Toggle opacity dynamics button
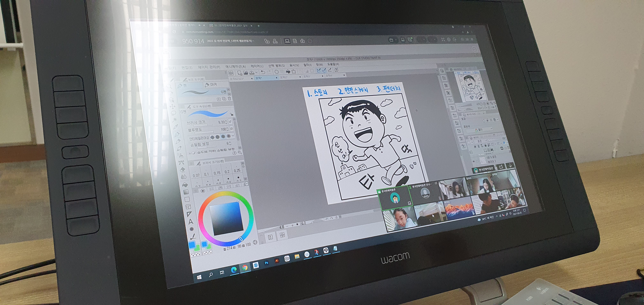The height and width of the screenshot is (305, 644). (231, 129)
